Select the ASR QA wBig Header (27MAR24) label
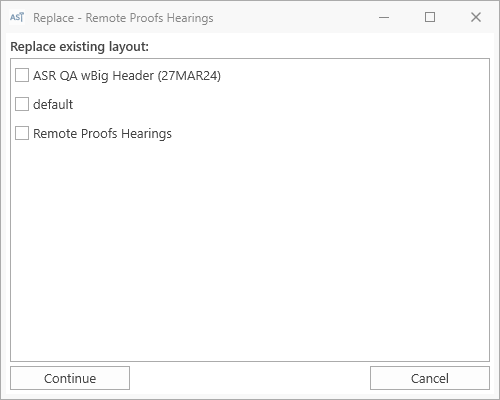 [x=127, y=76]
